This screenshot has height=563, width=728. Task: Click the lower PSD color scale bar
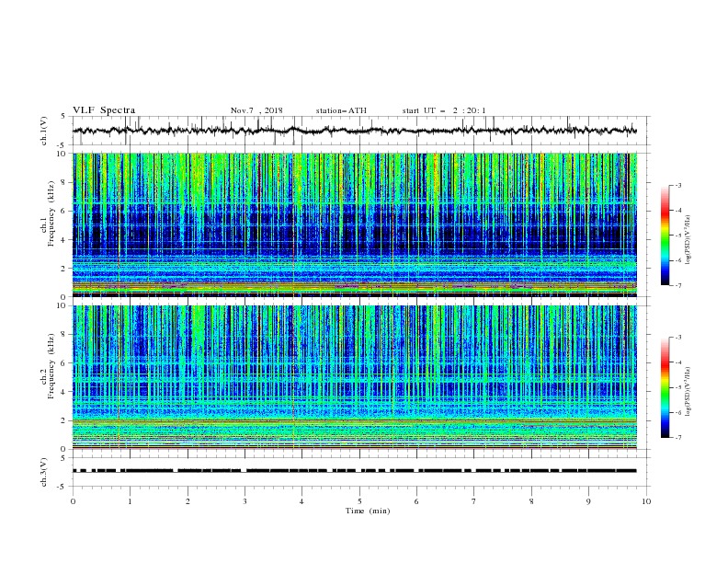pyautogui.click(x=665, y=387)
